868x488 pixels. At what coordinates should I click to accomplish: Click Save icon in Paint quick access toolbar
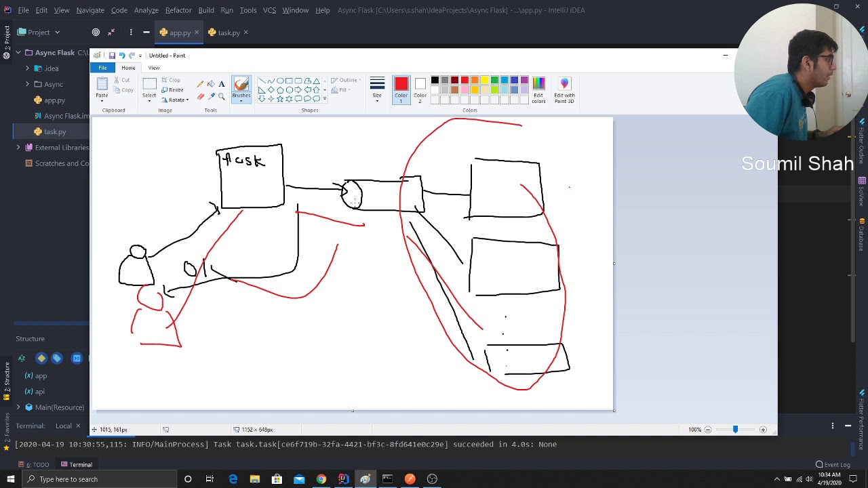[x=112, y=56]
